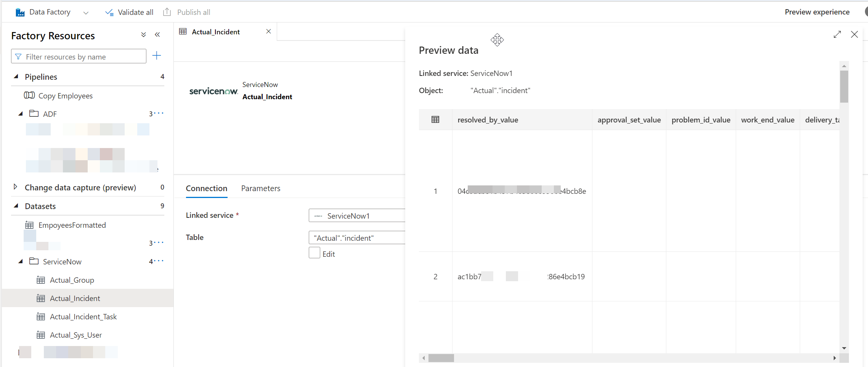868x367 pixels.
Task: Close the Preview data panel
Action: pyautogui.click(x=854, y=34)
